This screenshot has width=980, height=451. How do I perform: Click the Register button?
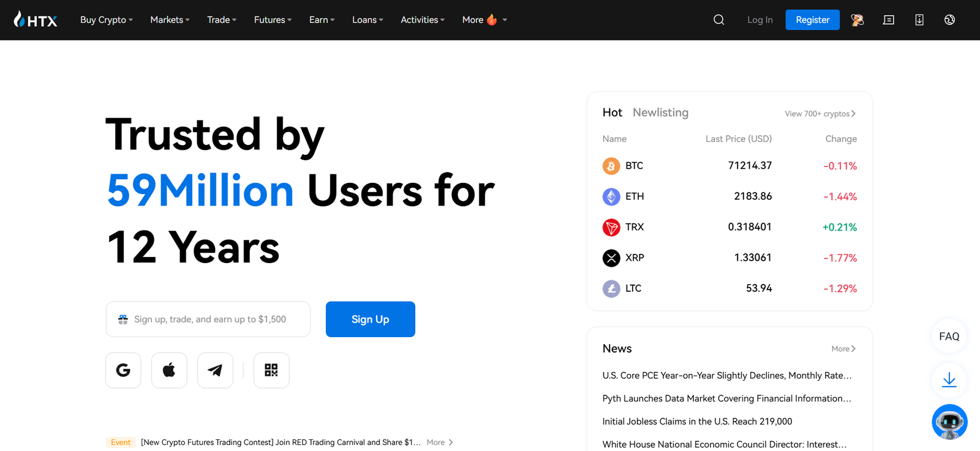(812, 20)
